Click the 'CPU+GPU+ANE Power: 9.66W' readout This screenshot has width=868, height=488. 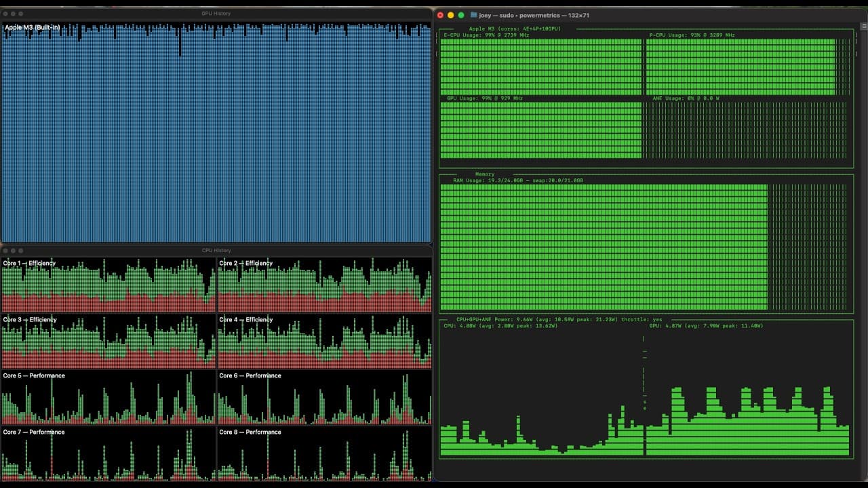559,319
